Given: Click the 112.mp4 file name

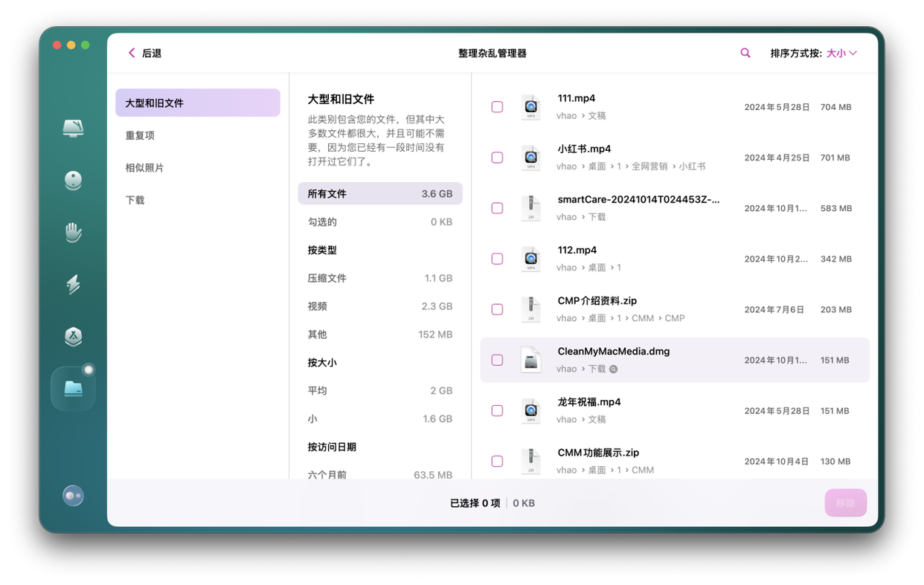Looking at the screenshot, I should click(x=577, y=250).
